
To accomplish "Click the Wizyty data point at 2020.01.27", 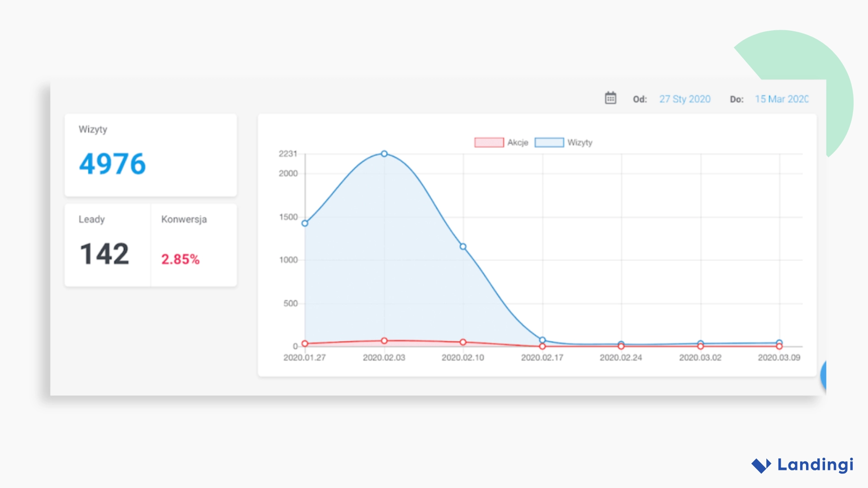I will 305,223.
